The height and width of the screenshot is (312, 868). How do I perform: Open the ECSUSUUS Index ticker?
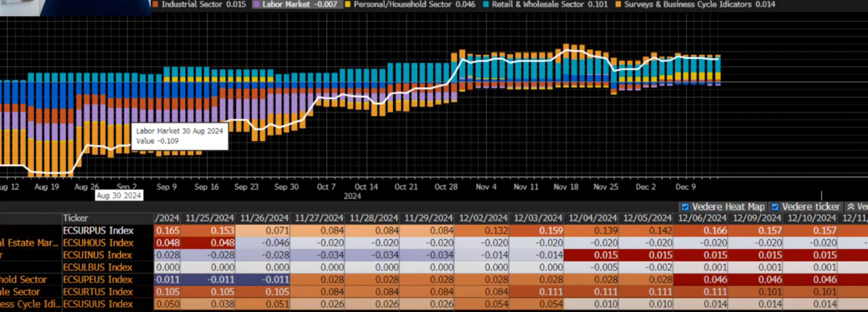click(x=98, y=304)
